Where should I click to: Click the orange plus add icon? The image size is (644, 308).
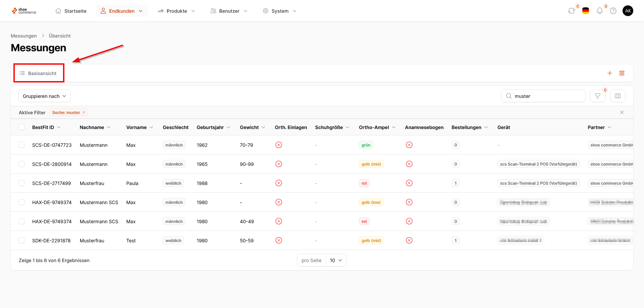coord(610,73)
